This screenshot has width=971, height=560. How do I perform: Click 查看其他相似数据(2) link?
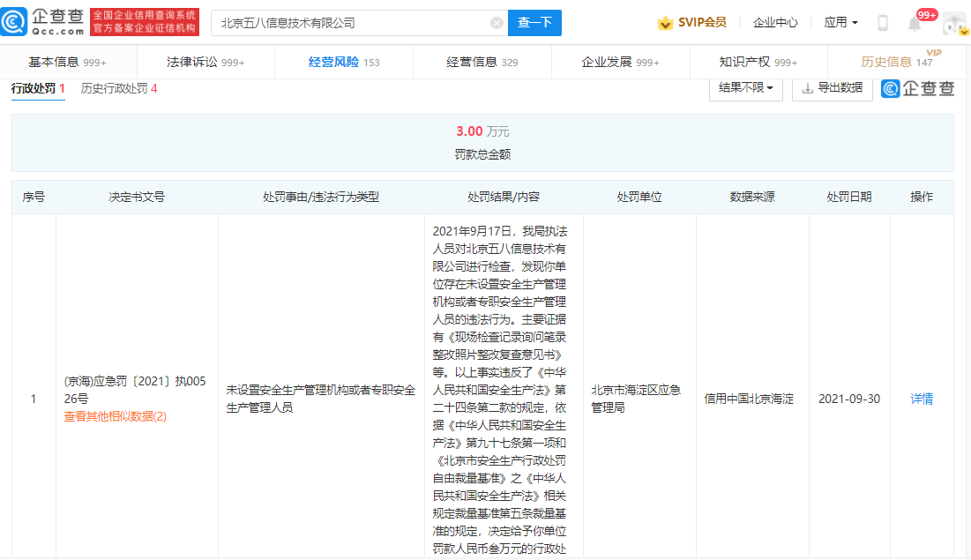[116, 416]
